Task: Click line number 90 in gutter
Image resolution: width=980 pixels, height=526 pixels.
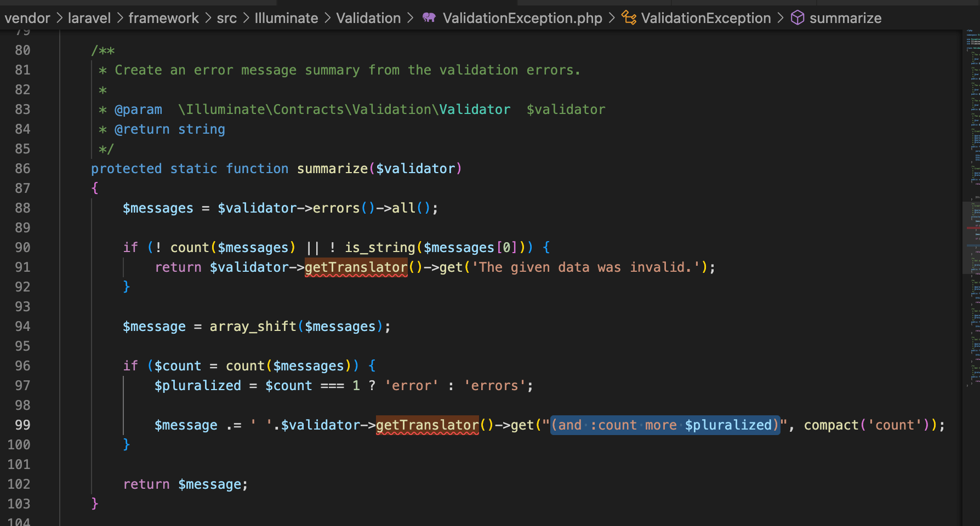Action: tap(22, 248)
